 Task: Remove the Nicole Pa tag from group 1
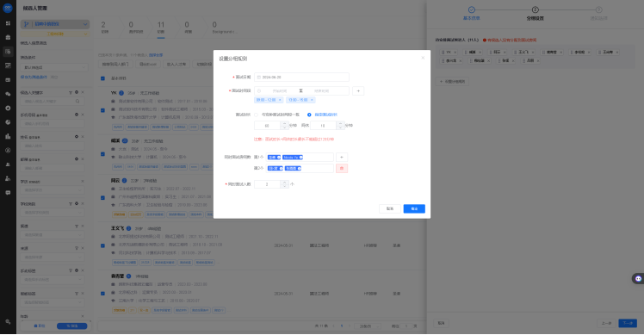click(300, 158)
